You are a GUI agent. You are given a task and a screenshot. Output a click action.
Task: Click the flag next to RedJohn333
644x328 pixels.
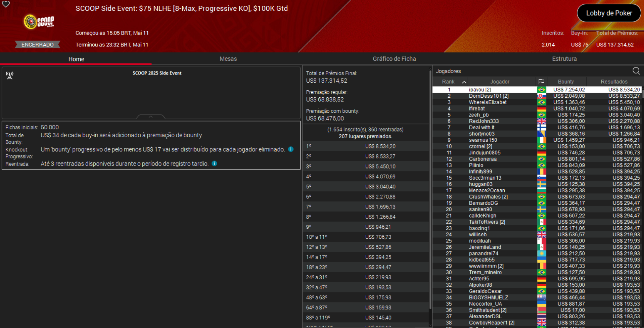[x=541, y=121]
